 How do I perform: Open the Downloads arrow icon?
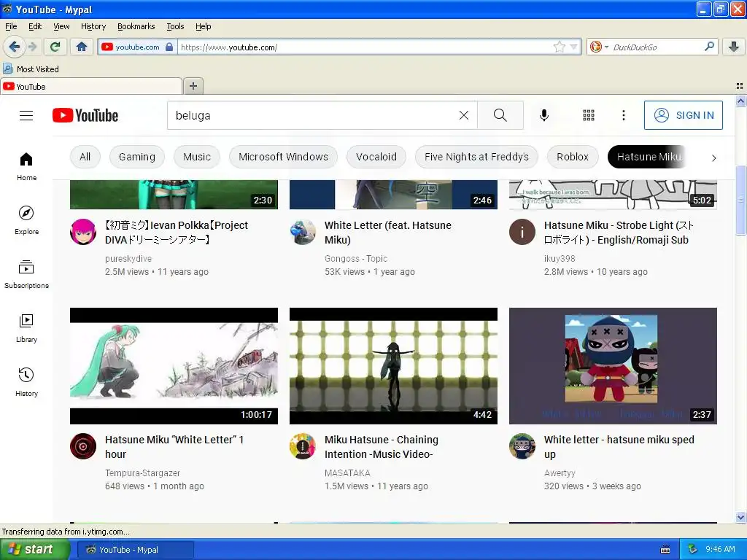[734, 47]
